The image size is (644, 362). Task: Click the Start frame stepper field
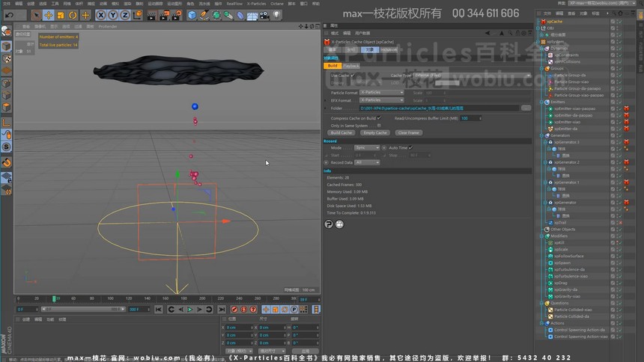coord(365,155)
